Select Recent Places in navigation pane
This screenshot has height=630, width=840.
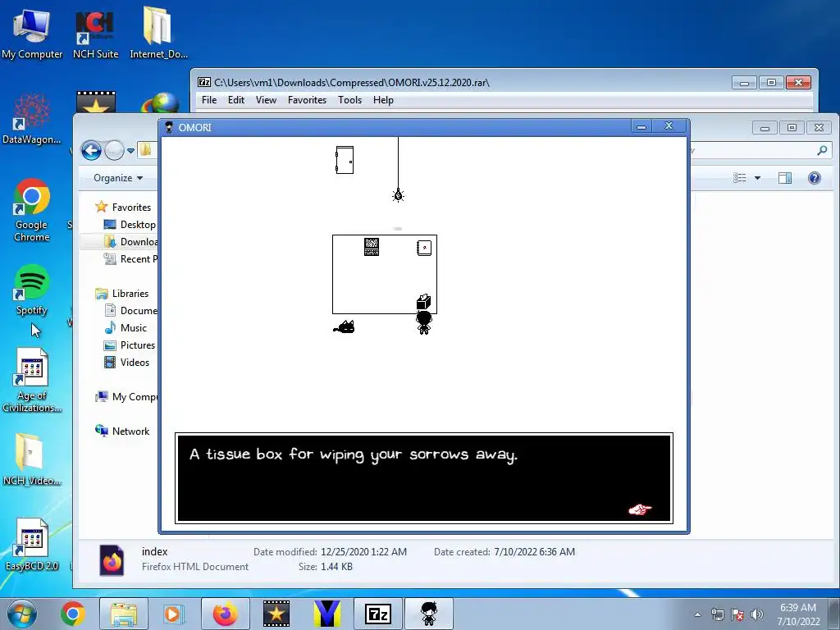(130, 258)
